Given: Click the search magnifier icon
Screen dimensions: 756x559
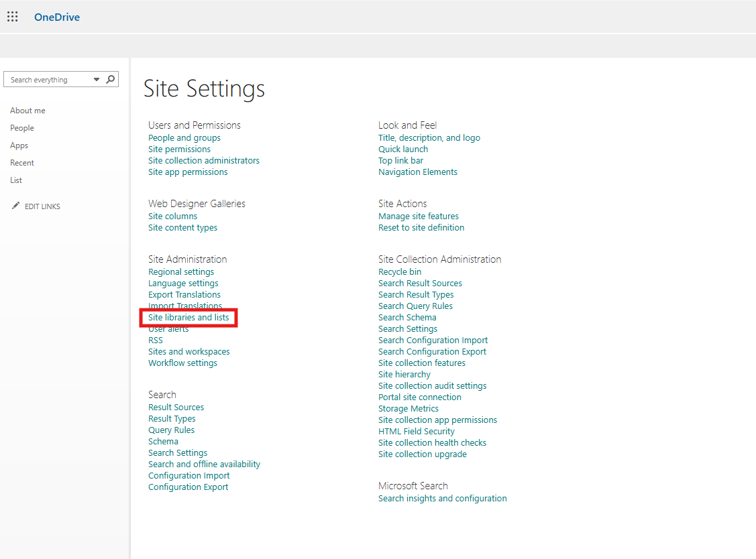Looking at the screenshot, I should [111, 79].
